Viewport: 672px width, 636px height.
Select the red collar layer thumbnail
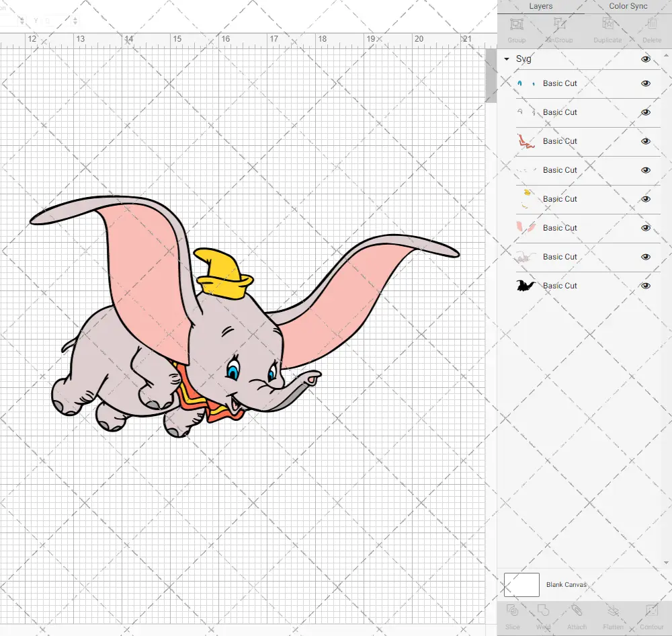tap(526, 141)
